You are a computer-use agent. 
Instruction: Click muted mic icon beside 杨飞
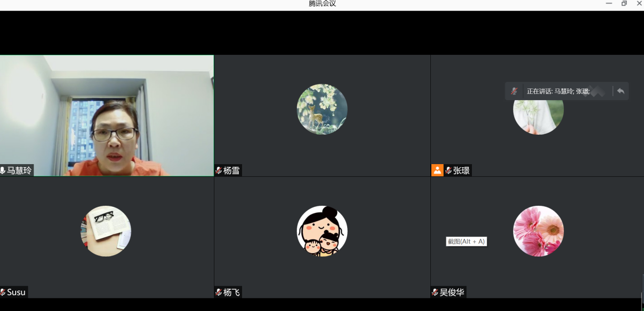click(x=219, y=292)
